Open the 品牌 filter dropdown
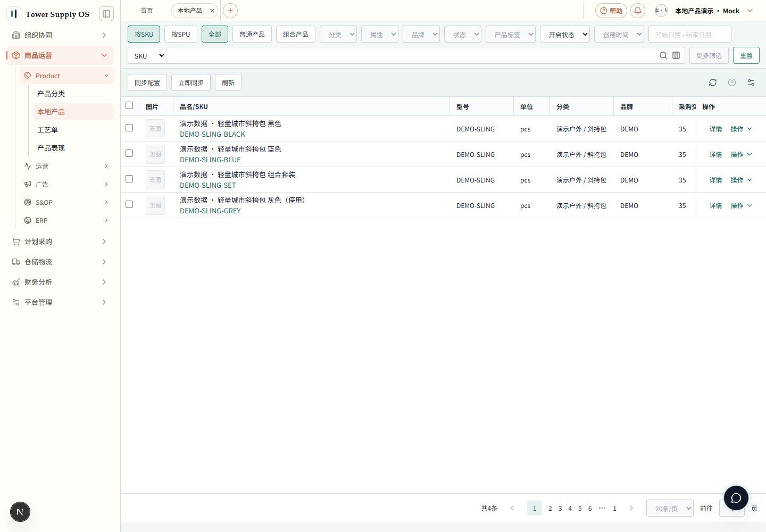Viewport: 766px width, 532px height. click(421, 34)
